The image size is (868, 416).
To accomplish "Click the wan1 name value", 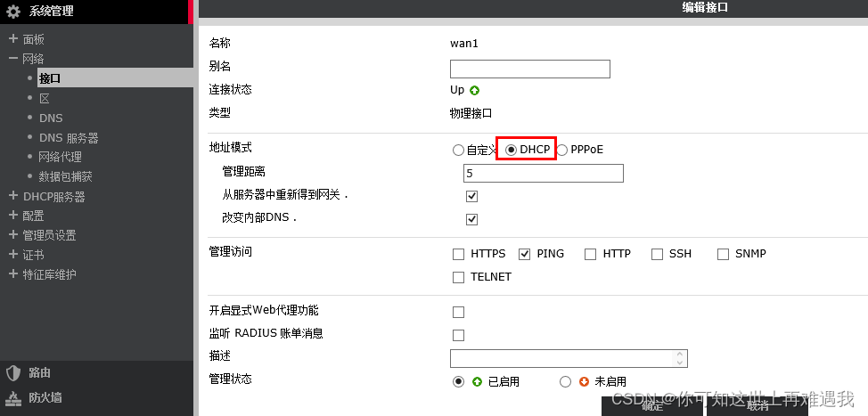I will [x=464, y=44].
